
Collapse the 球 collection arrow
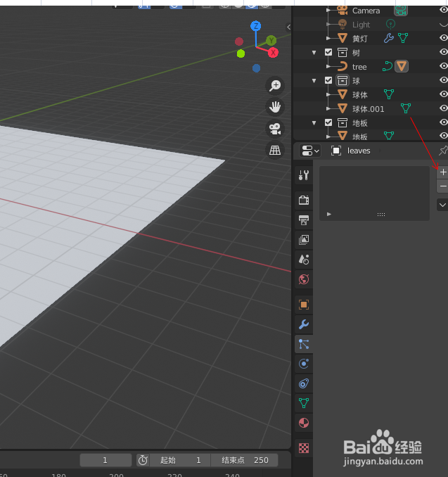pos(314,81)
